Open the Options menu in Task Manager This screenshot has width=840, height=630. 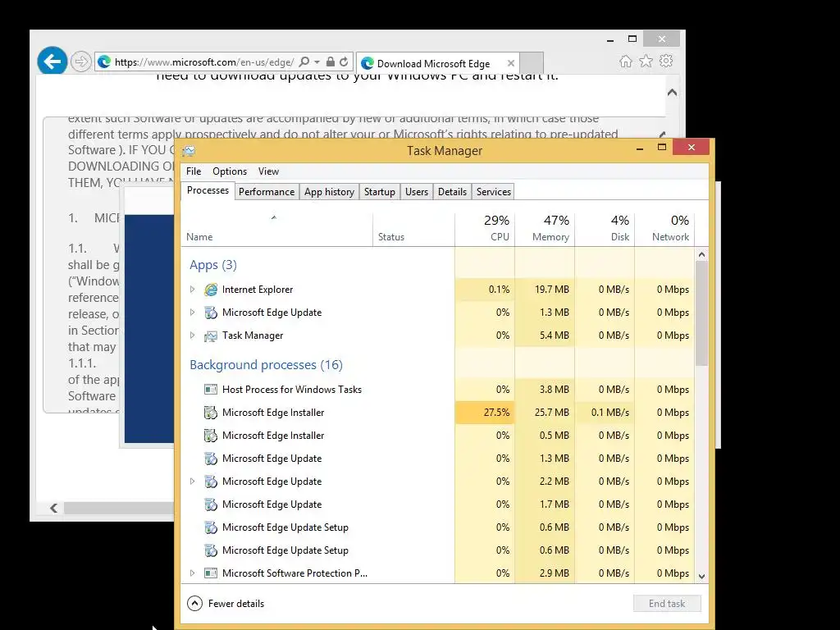click(230, 171)
